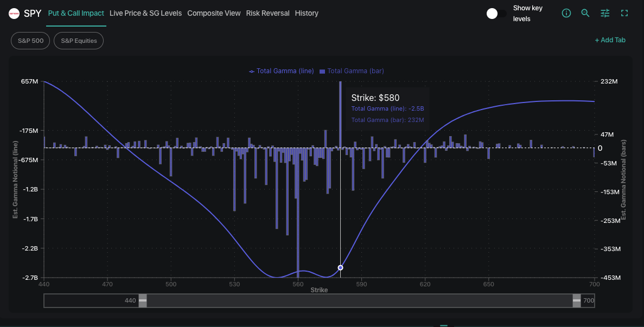Click the SPY ticker symbol label
This screenshot has width=644, height=327.
tap(33, 13)
